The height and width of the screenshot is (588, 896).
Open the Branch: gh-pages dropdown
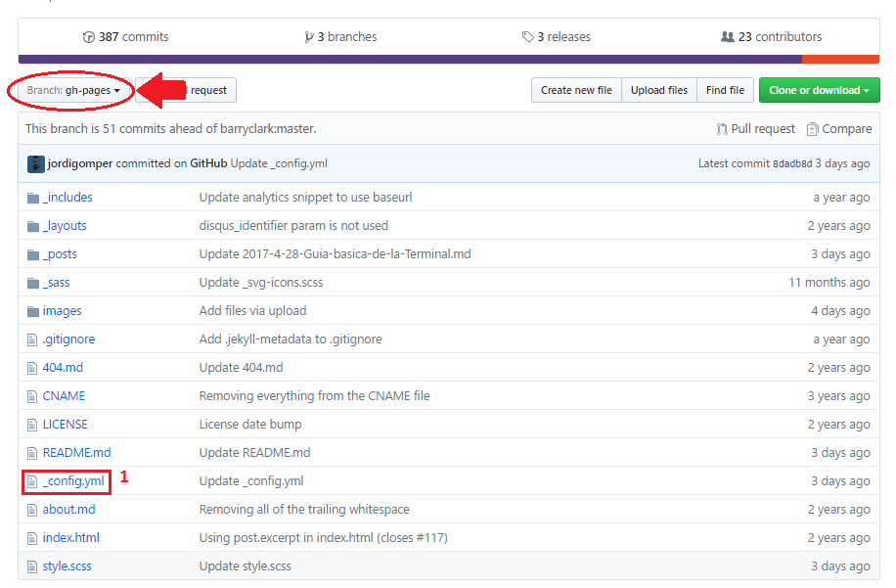(x=73, y=90)
